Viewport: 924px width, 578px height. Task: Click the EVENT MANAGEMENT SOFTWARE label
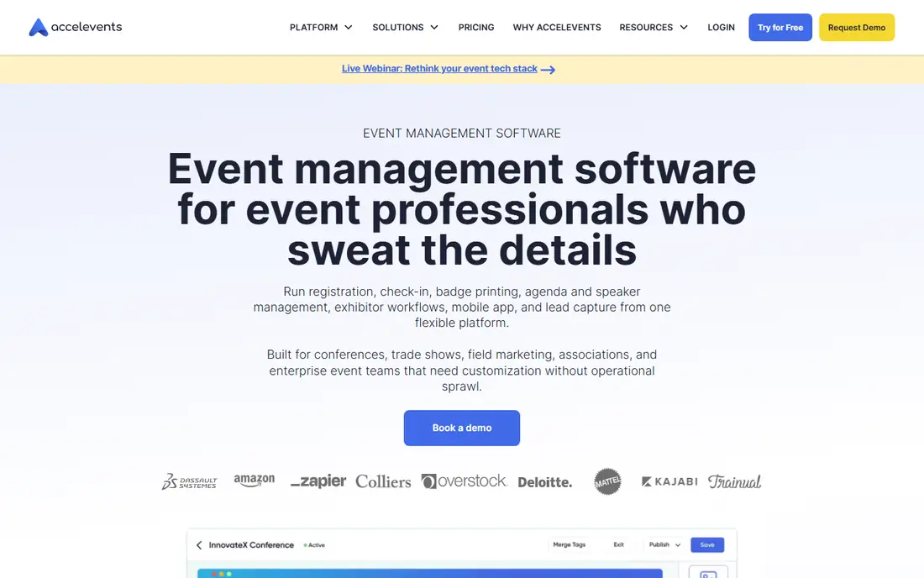(x=461, y=133)
